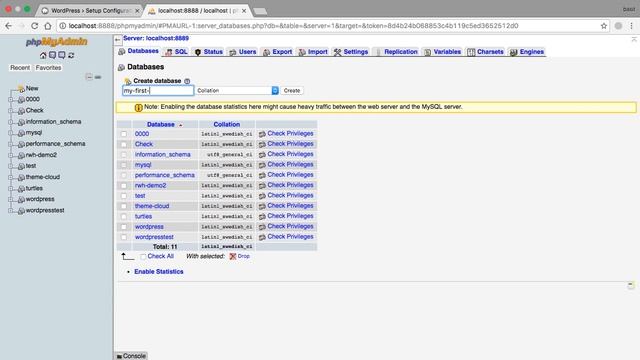Click the link/unlink icon in navigation panel
Image resolution: width=640 pixels, height=360 pixels.
tap(98, 77)
